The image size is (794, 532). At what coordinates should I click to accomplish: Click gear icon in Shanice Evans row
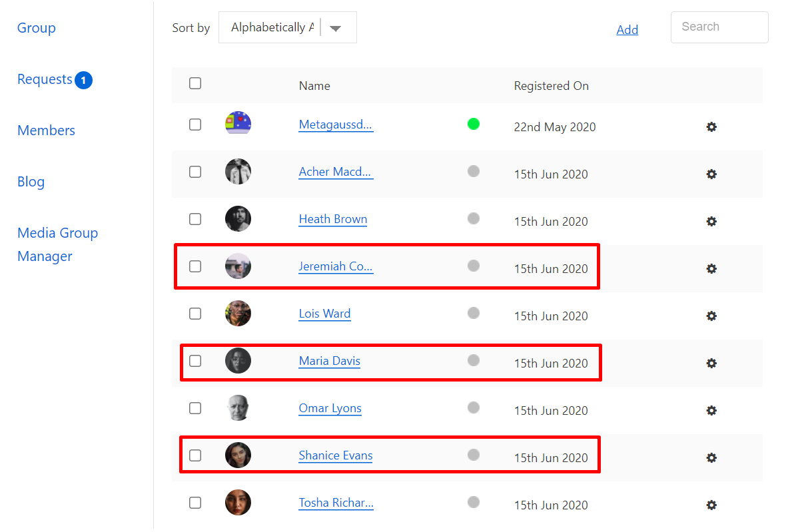click(x=711, y=457)
